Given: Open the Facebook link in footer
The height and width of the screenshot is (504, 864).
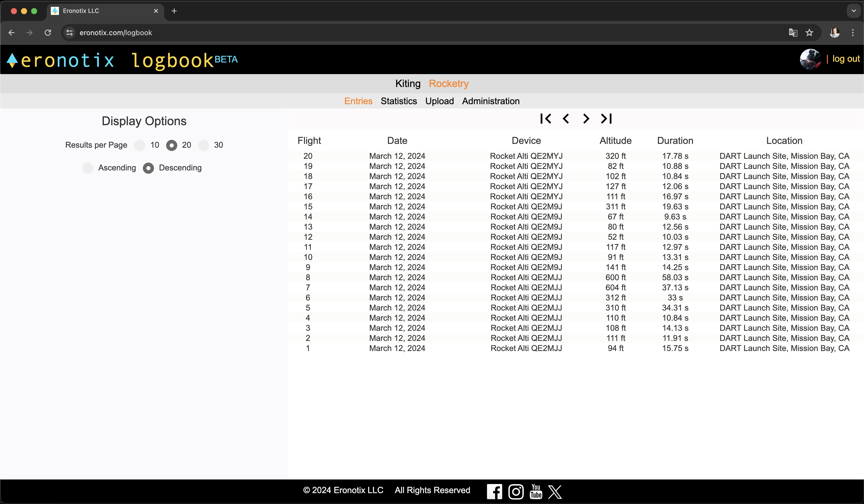Looking at the screenshot, I should (494, 491).
